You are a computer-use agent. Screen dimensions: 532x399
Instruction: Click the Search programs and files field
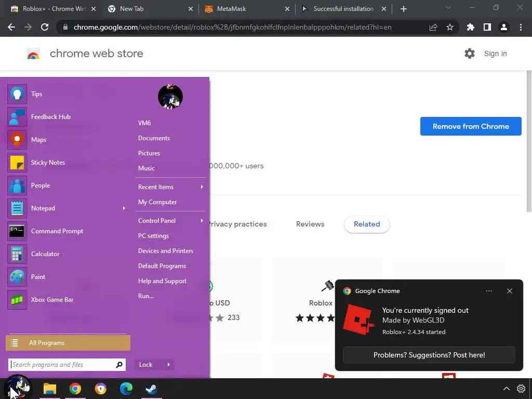(67, 365)
